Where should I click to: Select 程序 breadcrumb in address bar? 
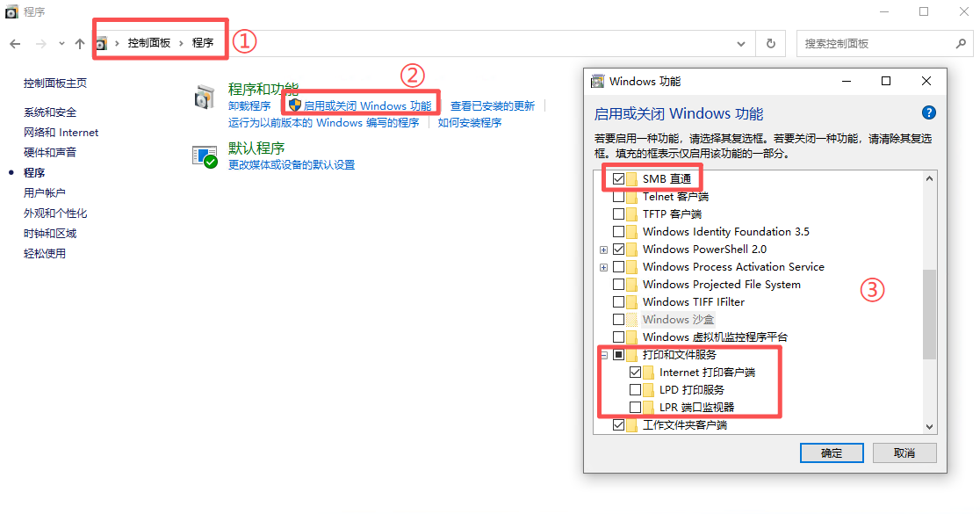pos(203,43)
